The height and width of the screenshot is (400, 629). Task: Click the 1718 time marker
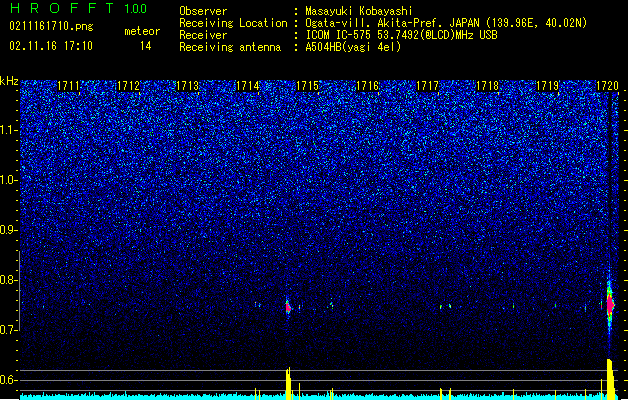(487, 85)
